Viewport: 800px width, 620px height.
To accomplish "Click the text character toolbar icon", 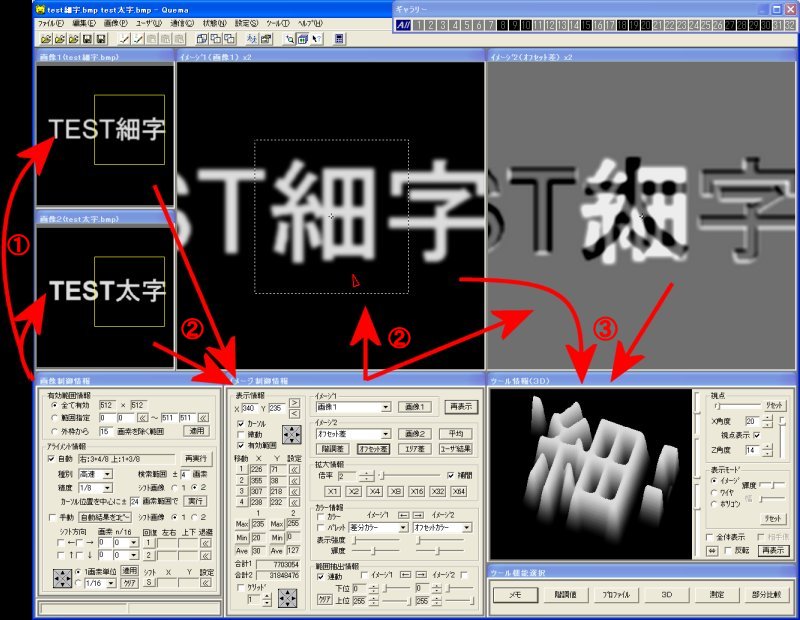I will point(252,39).
